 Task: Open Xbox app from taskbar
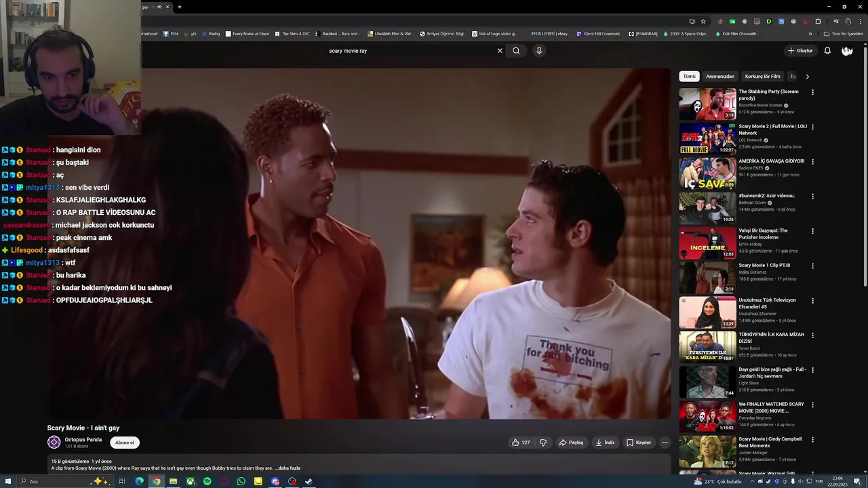point(191,481)
